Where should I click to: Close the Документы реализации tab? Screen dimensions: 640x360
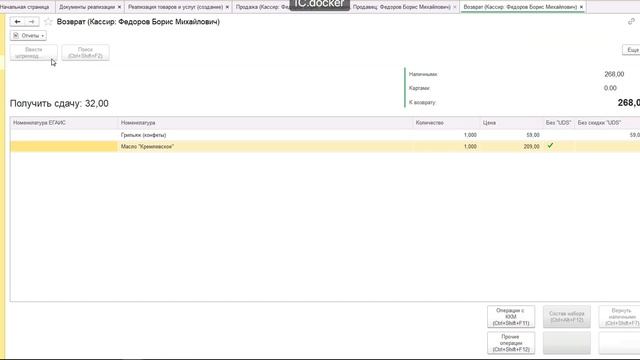(x=119, y=7)
